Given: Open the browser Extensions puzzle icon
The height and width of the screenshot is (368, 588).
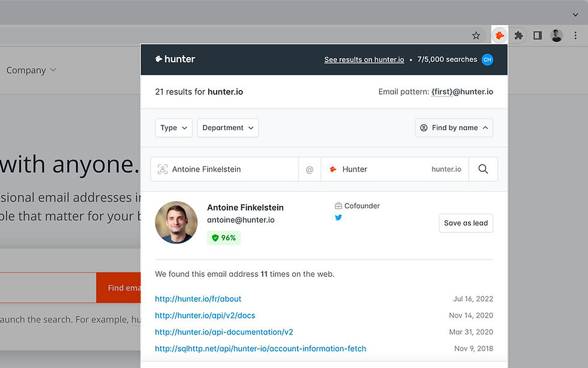Looking at the screenshot, I should coord(518,35).
